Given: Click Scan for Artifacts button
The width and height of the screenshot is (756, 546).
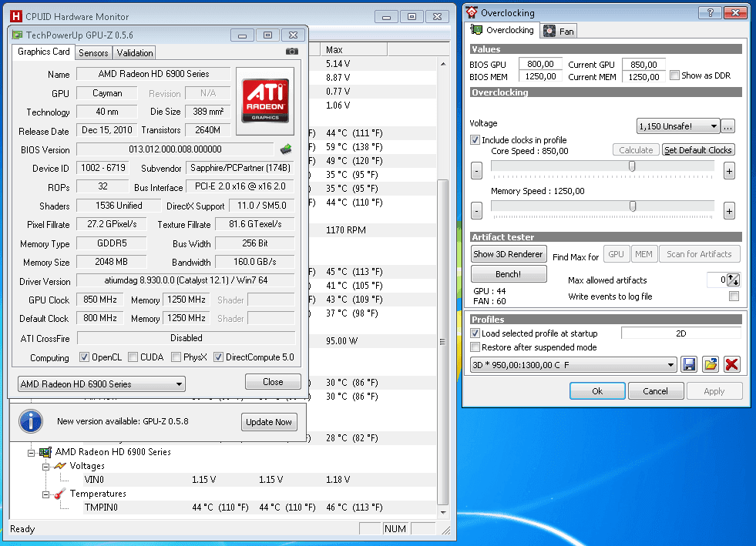Looking at the screenshot, I should [699, 254].
